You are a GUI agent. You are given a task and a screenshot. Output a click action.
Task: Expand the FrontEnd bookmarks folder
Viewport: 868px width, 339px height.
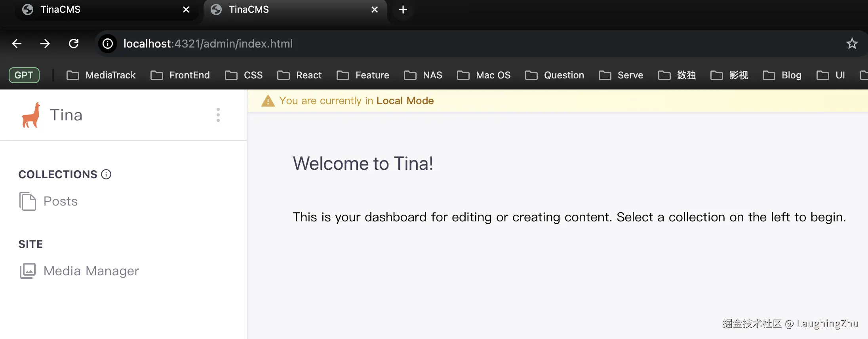(180, 75)
